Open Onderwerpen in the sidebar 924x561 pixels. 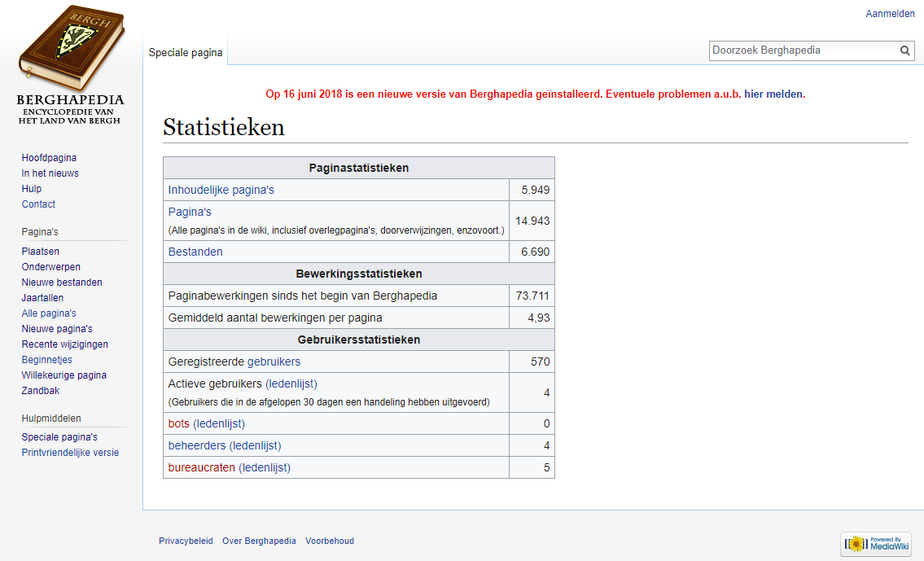pos(50,267)
